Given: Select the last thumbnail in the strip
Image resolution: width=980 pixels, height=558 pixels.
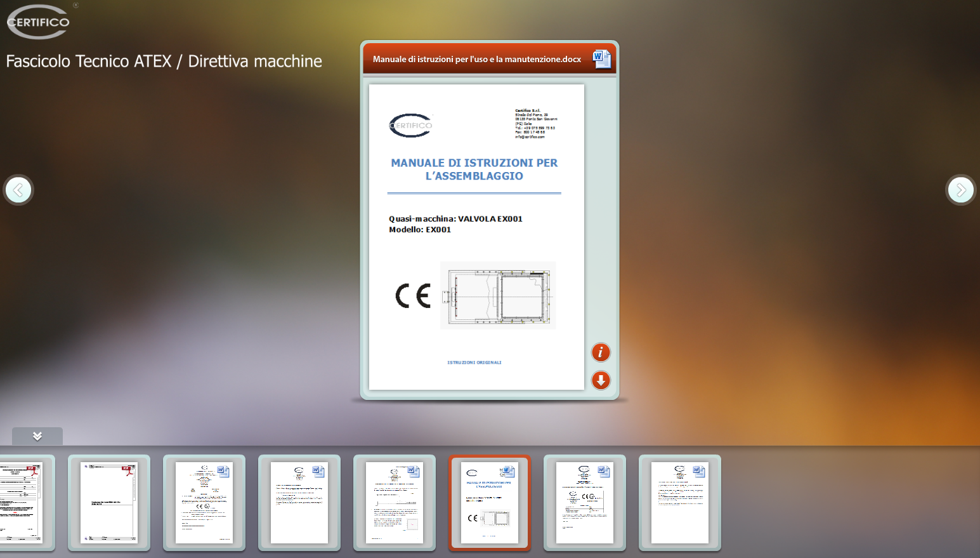Looking at the screenshot, I should click(x=680, y=502).
